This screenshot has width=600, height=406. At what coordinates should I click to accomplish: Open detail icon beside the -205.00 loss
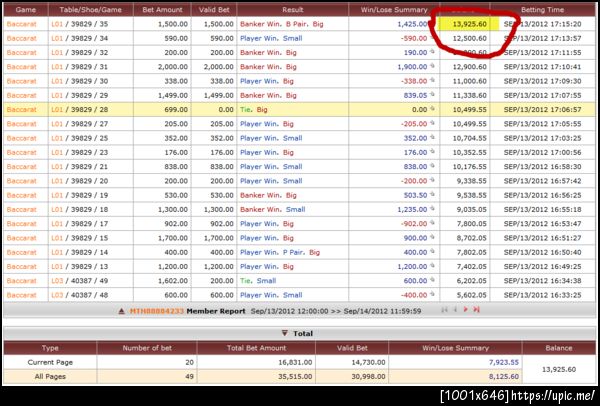pos(432,123)
